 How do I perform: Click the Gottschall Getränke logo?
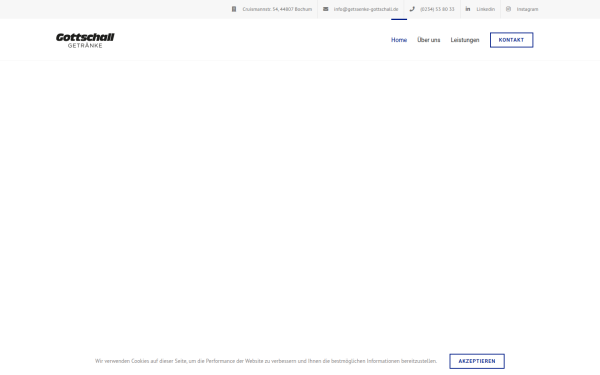click(x=85, y=40)
